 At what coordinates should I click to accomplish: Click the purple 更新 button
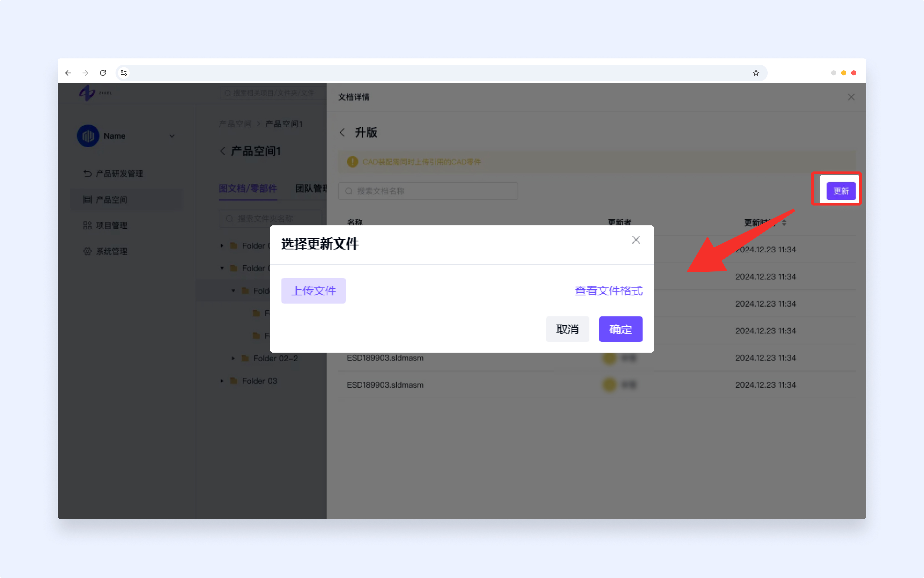pyautogui.click(x=841, y=191)
